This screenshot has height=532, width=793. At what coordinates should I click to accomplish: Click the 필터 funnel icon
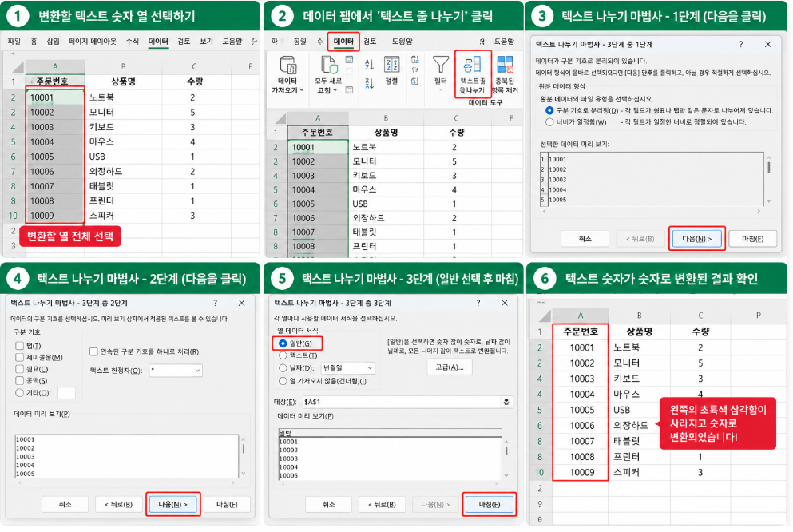point(441,65)
